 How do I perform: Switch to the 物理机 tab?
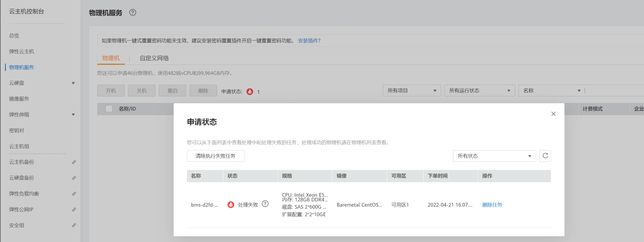(111, 58)
